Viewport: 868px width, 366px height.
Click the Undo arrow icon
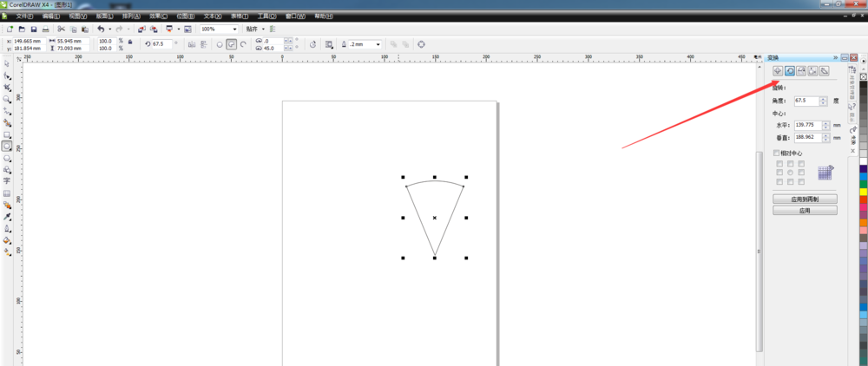(101, 29)
